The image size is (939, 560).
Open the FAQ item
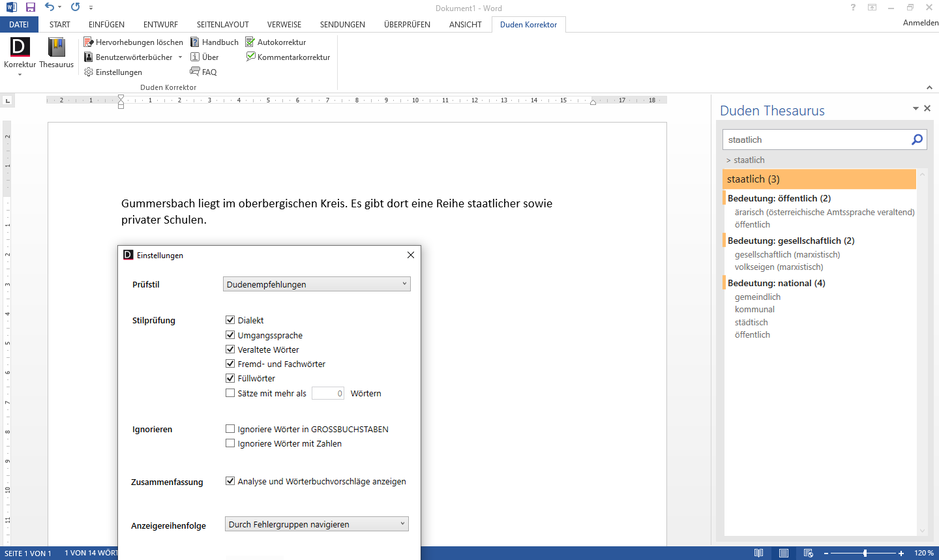point(203,72)
